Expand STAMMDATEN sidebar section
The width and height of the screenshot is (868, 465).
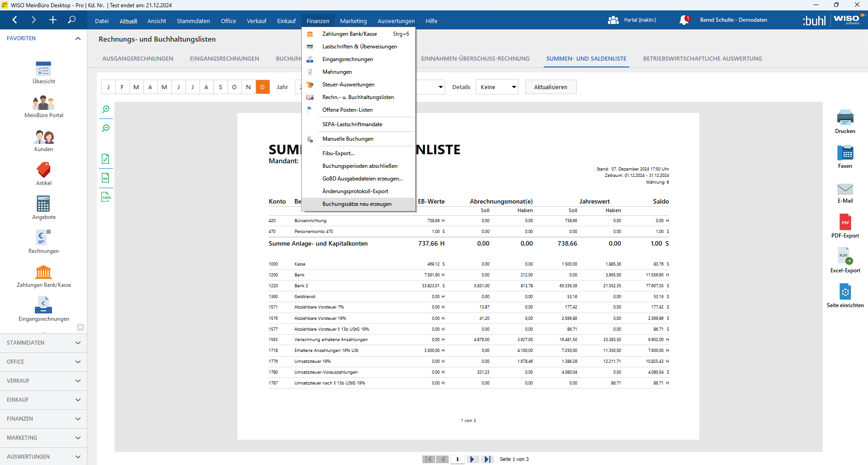(43, 343)
